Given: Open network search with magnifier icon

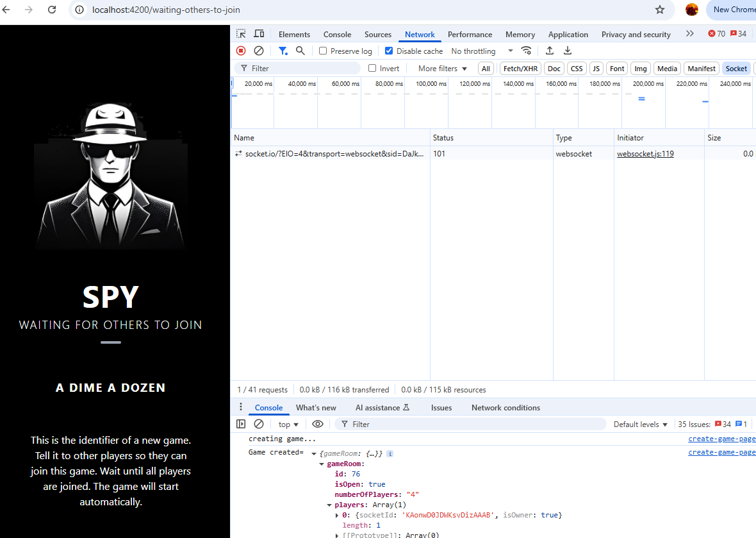Looking at the screenshot, I should pyautogui.click(x=300, y=51).
